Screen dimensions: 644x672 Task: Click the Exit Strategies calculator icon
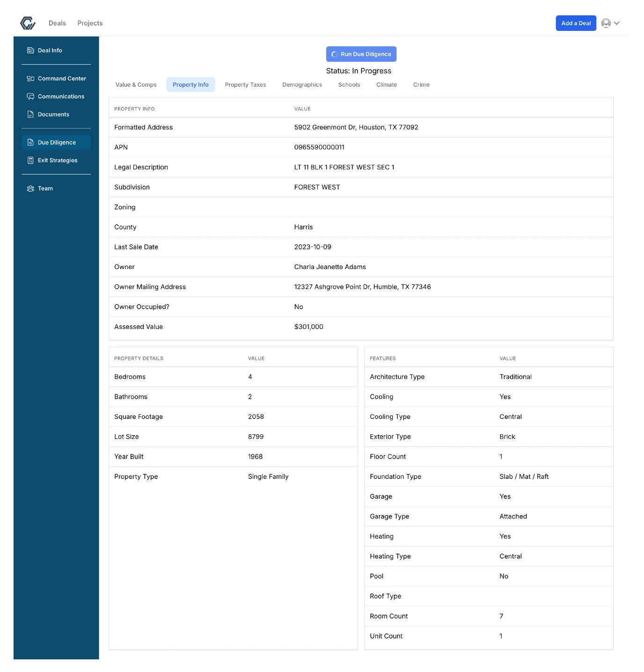pos(30,160)
